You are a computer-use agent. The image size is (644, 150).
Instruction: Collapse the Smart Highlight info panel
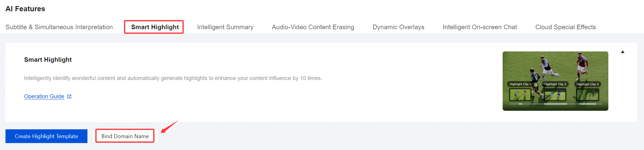tap(623, 52)
